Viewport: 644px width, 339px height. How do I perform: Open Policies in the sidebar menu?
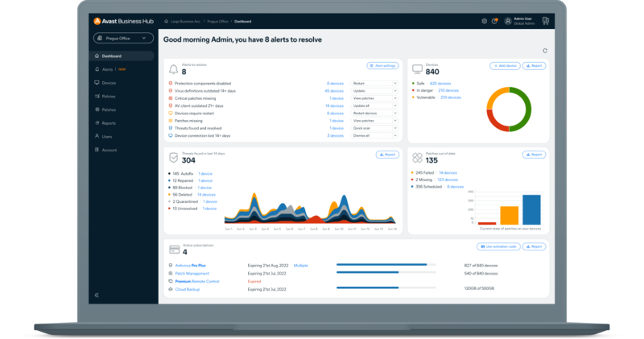(x=109, y=96)
